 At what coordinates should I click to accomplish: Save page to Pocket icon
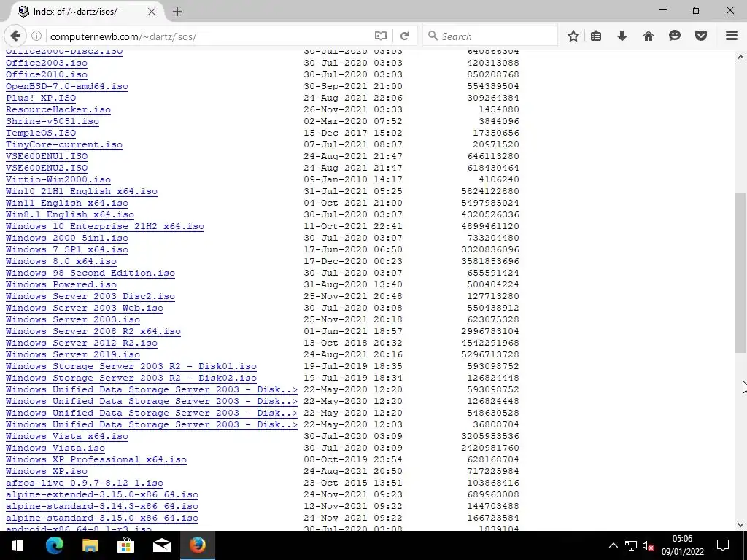click(x=701, y=36)
